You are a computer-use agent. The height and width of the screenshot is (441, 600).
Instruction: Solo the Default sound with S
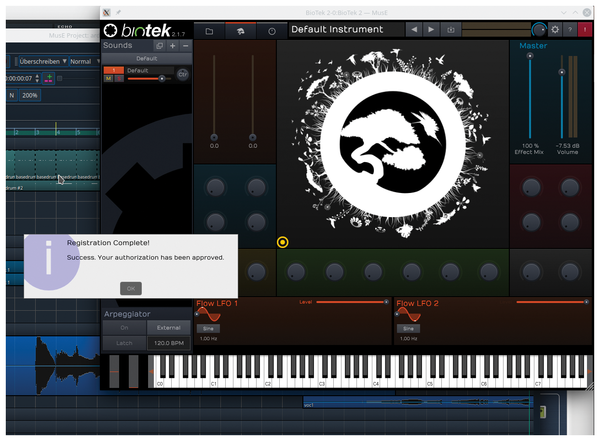(x=119, y=78)
